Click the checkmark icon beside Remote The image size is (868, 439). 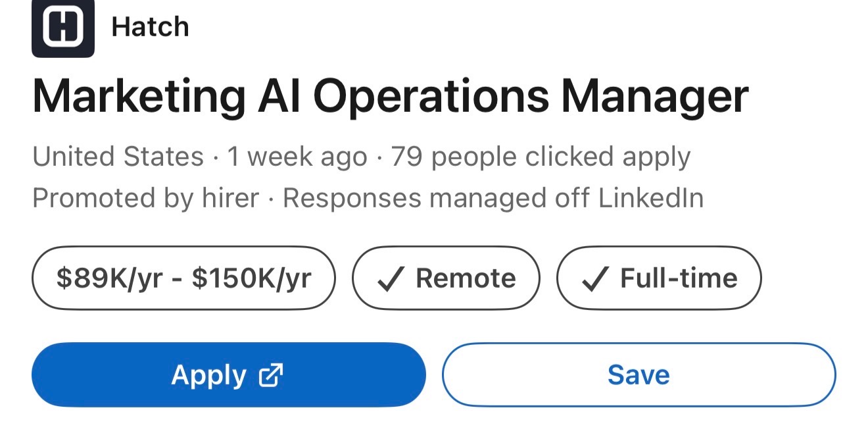[390, 279]
